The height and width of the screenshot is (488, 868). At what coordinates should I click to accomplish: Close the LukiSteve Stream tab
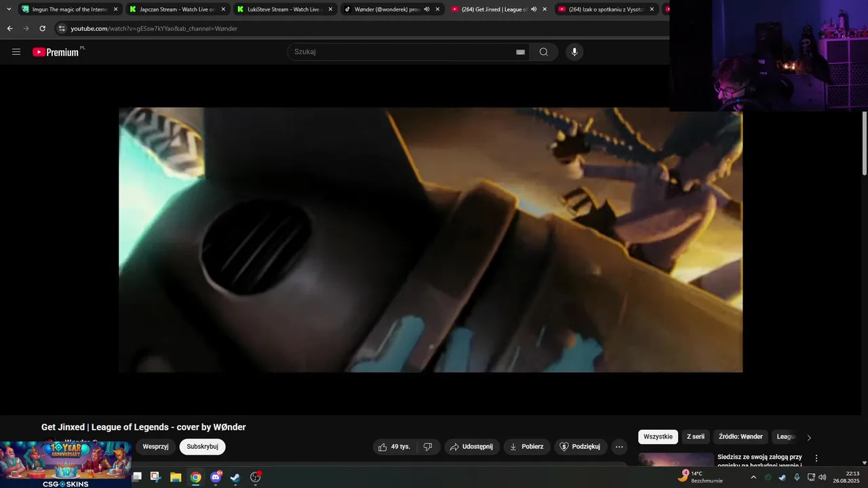(x=330, y=9)
